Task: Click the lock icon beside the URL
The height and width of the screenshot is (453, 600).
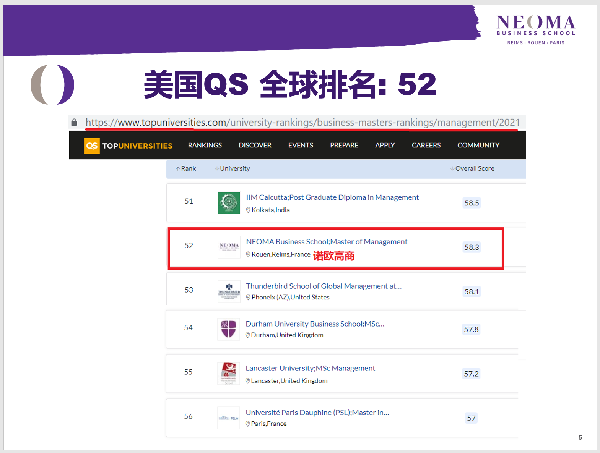Action: pyautogui.click(x=74, y=122)
